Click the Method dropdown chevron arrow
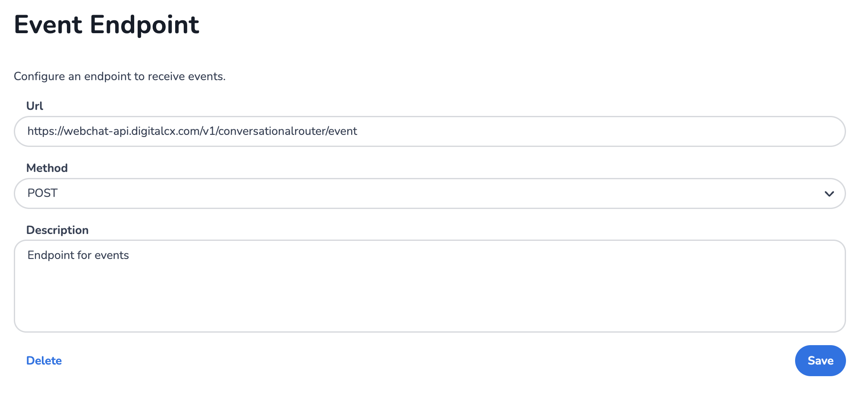Viewport: 868px width, 399px height. [x=829, y=193]
